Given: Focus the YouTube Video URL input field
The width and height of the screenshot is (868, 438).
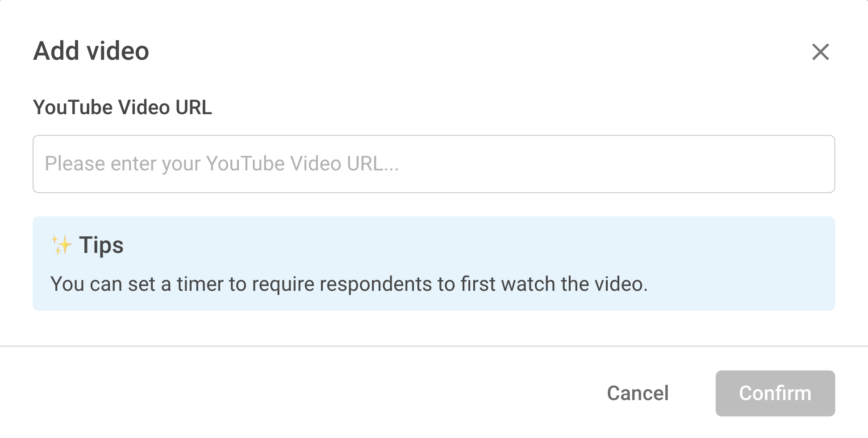Looking at the screenshot, I should coord(433,164).
